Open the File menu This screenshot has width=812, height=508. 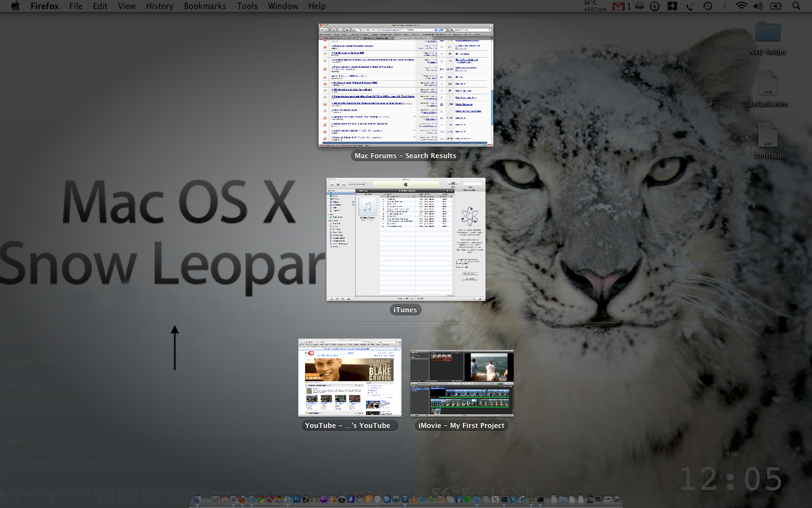(76, 6)
